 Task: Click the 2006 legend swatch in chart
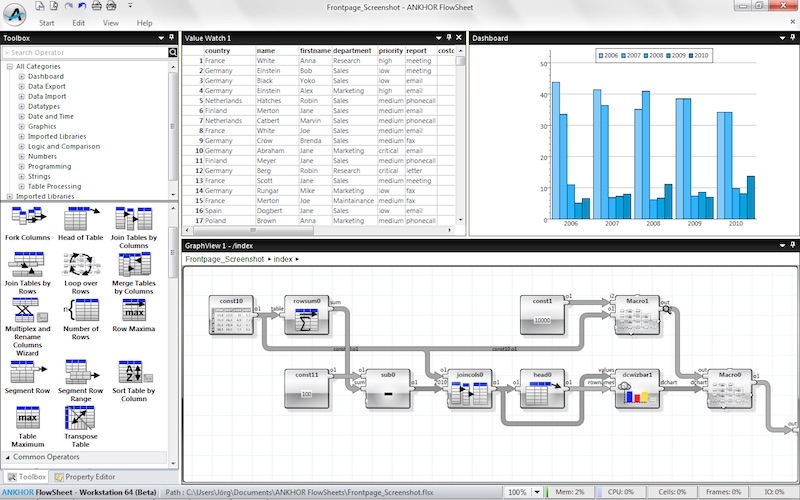point(601,56)
